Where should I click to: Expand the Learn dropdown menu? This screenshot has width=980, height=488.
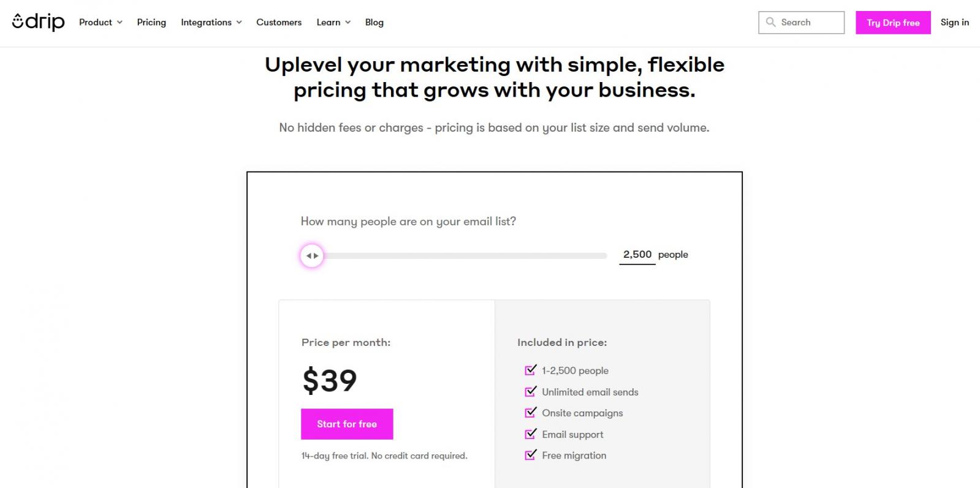[x=333, y=22]
